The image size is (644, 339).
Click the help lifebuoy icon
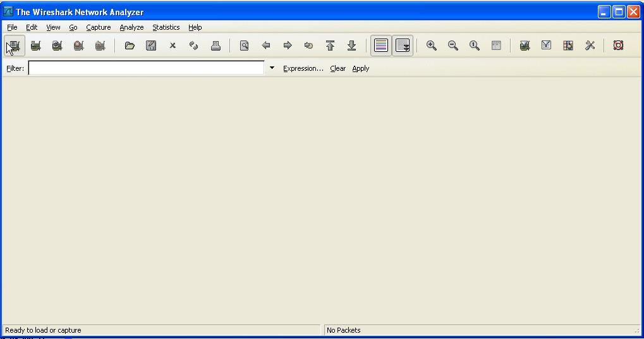pyautogui.click(x=618, y=46)
